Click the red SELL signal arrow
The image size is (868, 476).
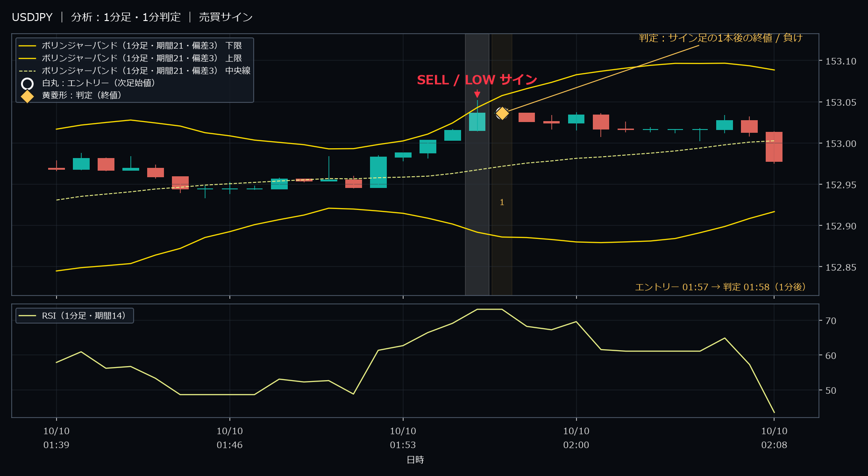(x=477, y=94)
